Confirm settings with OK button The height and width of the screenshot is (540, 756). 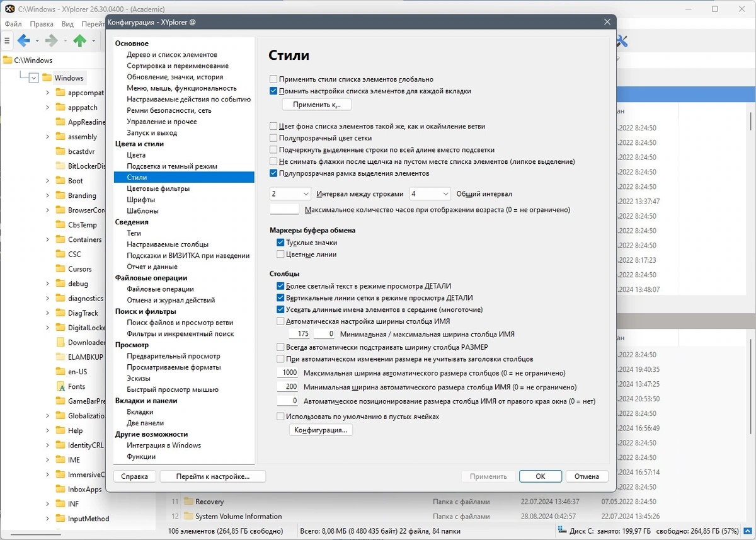click(x=541, y=476)
